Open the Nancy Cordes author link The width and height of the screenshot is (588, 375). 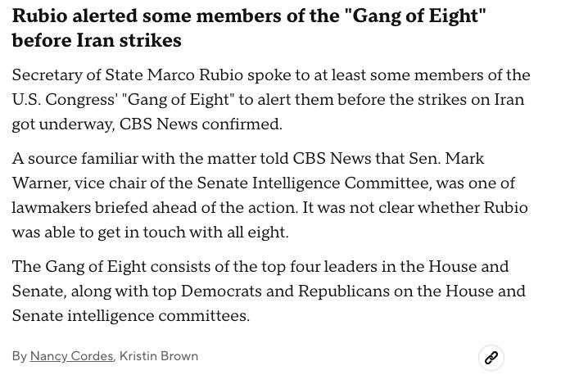click(71, 356)
